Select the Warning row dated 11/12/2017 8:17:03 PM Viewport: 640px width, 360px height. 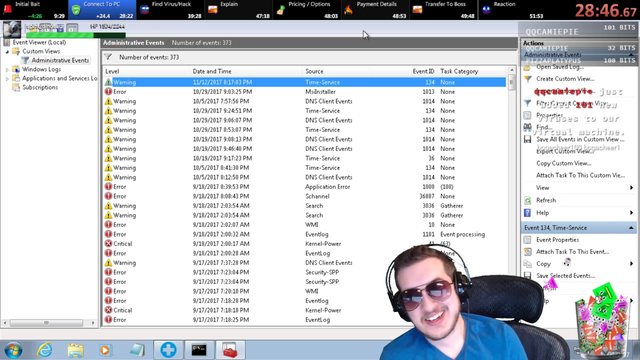point(304,82)
